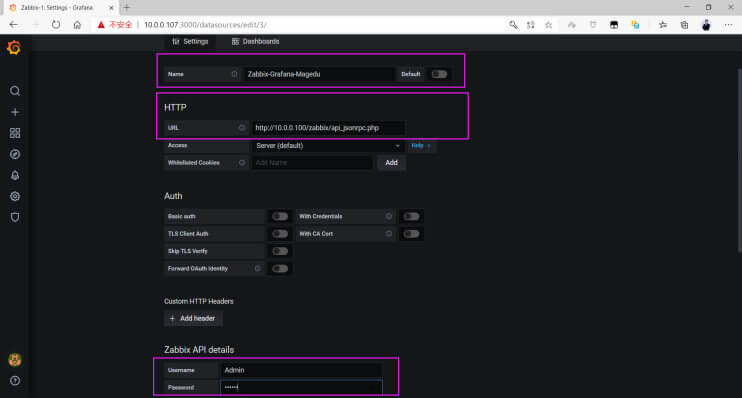
Task: Click the With Credentials info icon
Action: 389,216
